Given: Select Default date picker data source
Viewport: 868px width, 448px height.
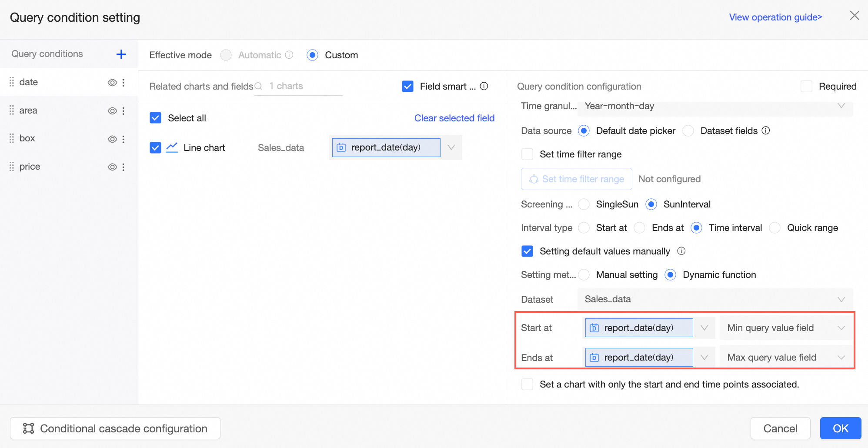Looking at the screenshot, I should [x=584, y=130].
